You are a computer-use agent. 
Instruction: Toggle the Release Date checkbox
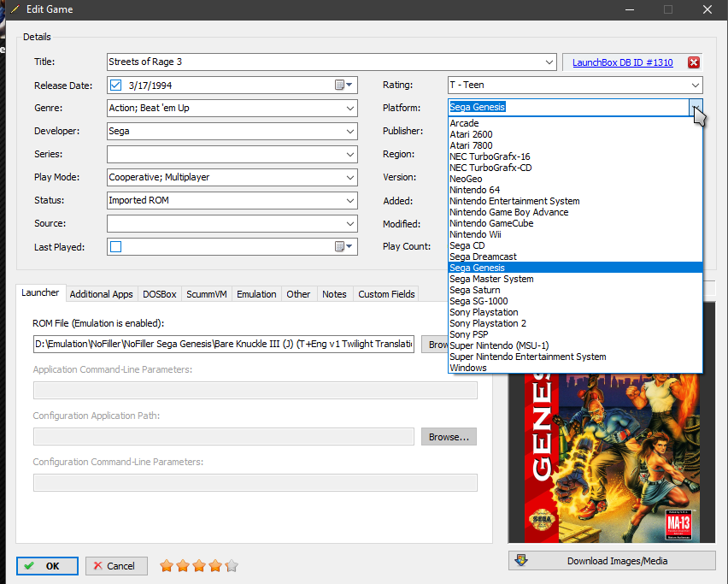pyautogui.click(x=115, y=85)
